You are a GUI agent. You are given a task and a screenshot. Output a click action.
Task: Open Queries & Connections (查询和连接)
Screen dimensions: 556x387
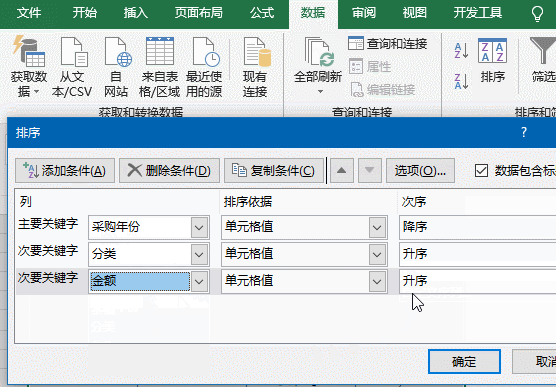pos(388,44)
